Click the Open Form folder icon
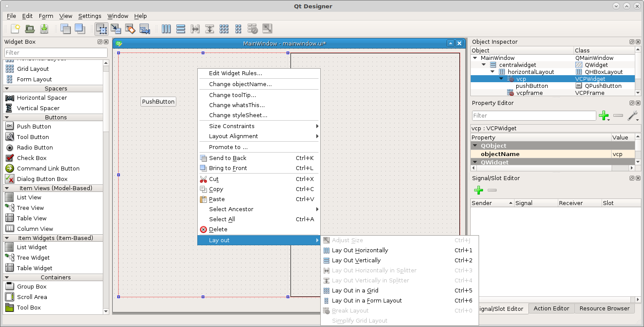The image size is (644, 327). tap(30, 29)
